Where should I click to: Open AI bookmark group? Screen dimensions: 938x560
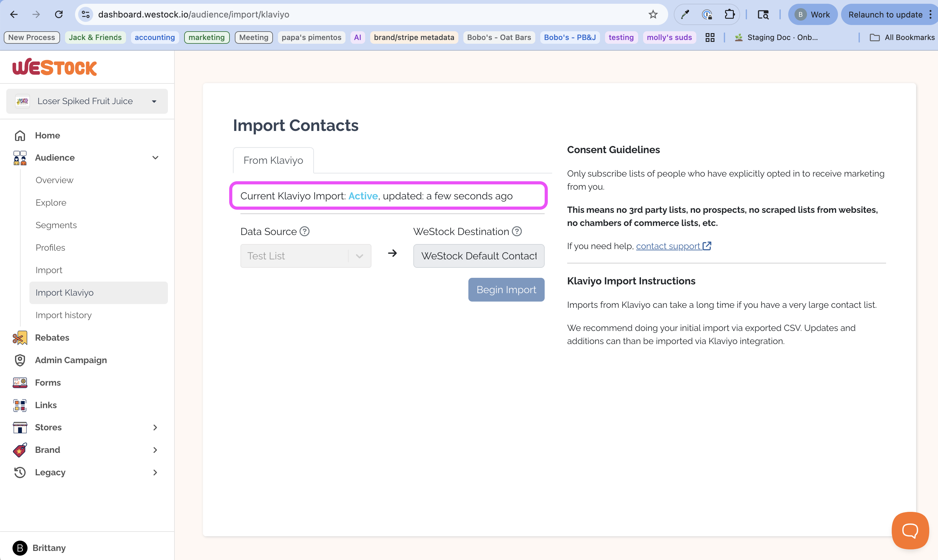(357, 37)
